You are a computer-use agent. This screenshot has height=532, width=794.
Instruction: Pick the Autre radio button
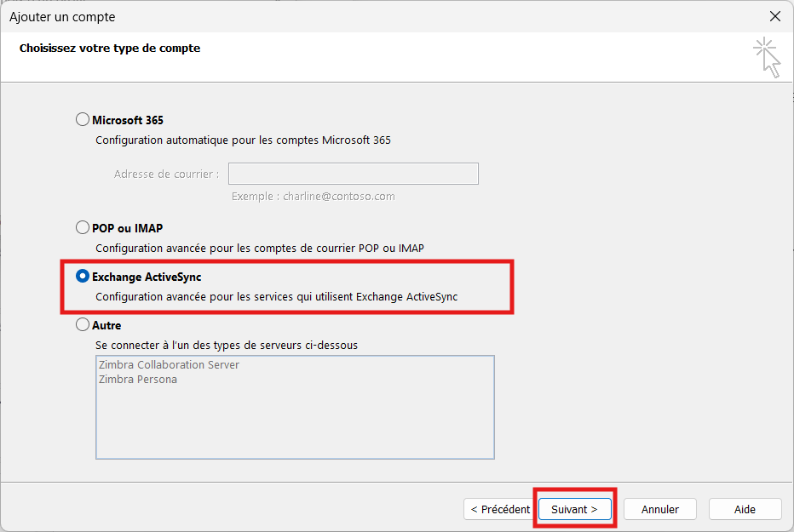click(83, 325)
